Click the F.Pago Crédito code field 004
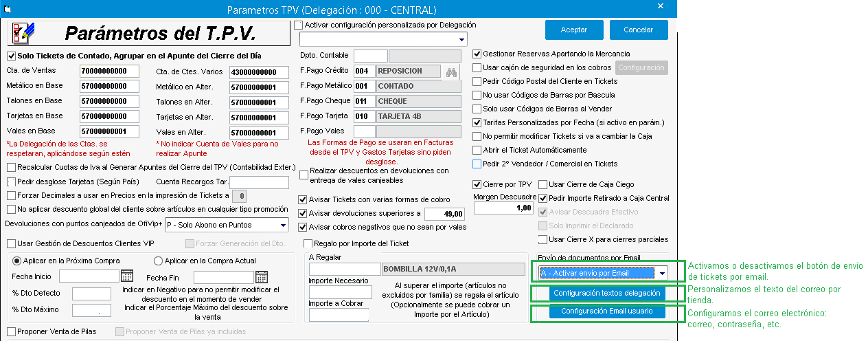Screen dimensions: 868x341 tap(365, 71)
